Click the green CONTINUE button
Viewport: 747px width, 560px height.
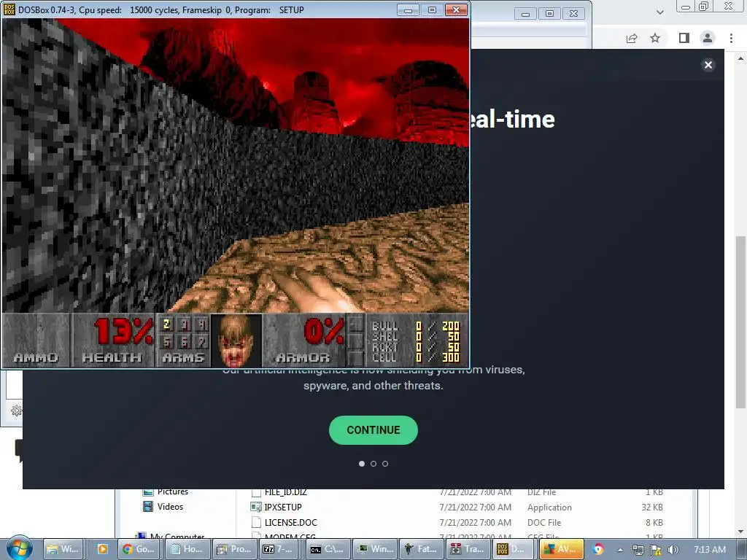coord(373,430)
